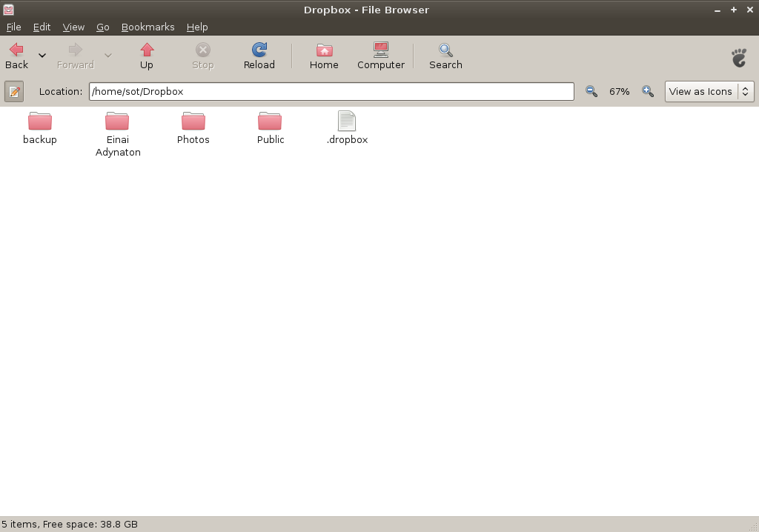Open the Go menu
The height and width of the screenshot is (532, 759).
click(x=102, y=27)
